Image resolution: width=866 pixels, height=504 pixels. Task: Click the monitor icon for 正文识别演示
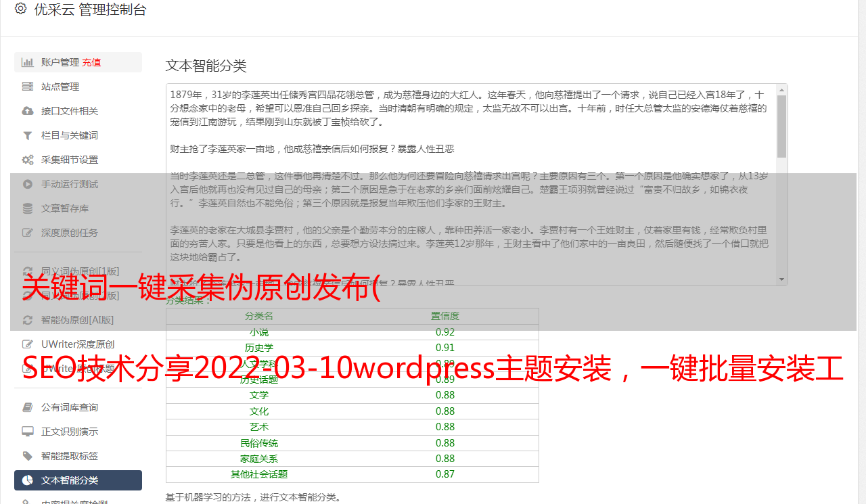(x=28, y=432)
